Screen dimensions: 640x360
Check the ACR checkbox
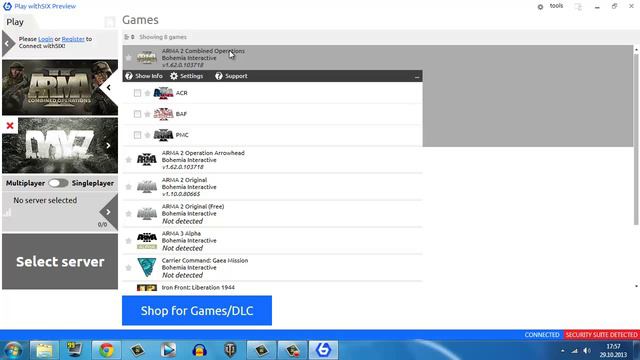[x=137, y=93]
